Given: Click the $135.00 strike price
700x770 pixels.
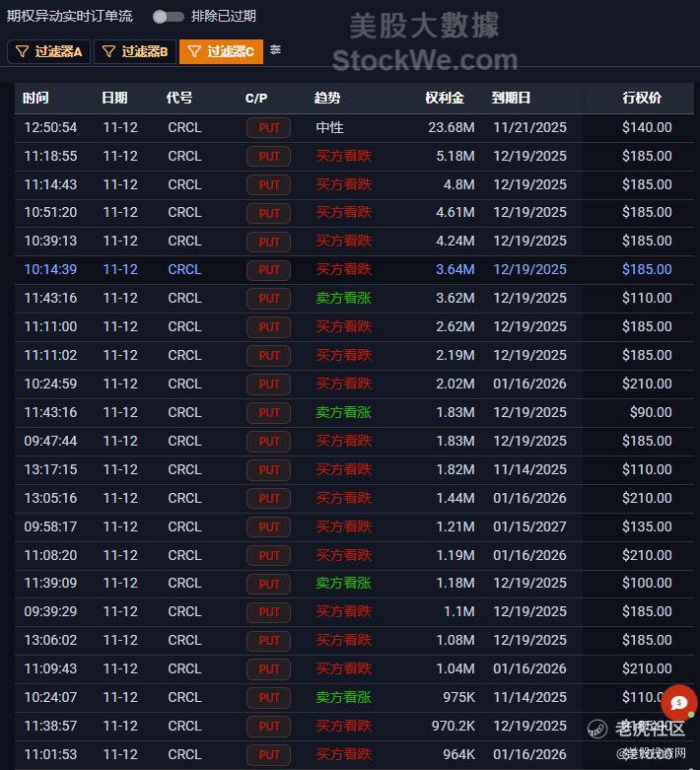Looking at the screenshot, I should [647, 526].
